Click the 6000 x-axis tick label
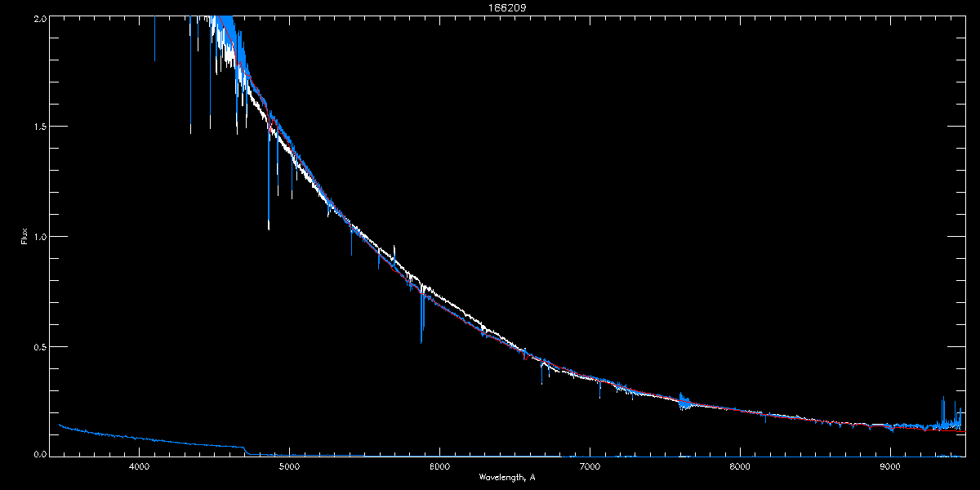 coord(439,467)
